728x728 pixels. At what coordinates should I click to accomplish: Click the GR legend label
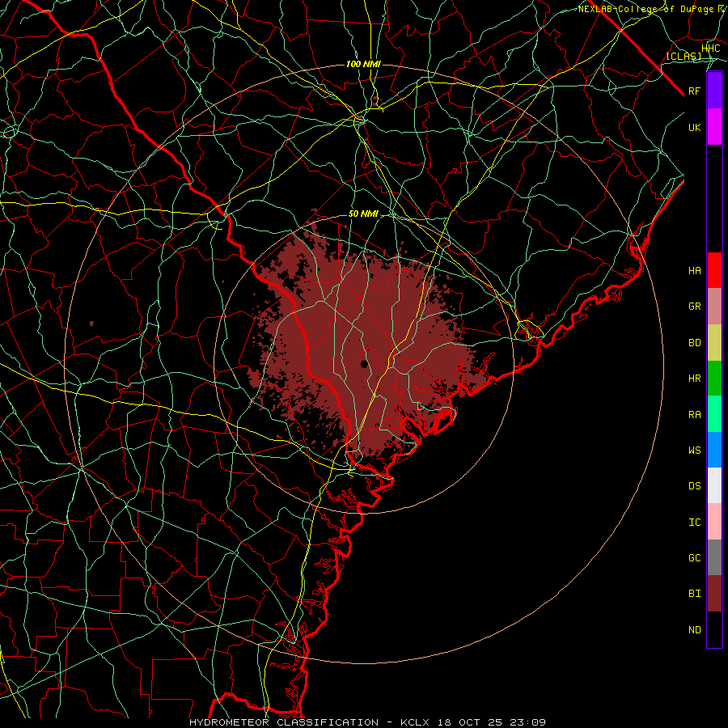click(694, 307)
